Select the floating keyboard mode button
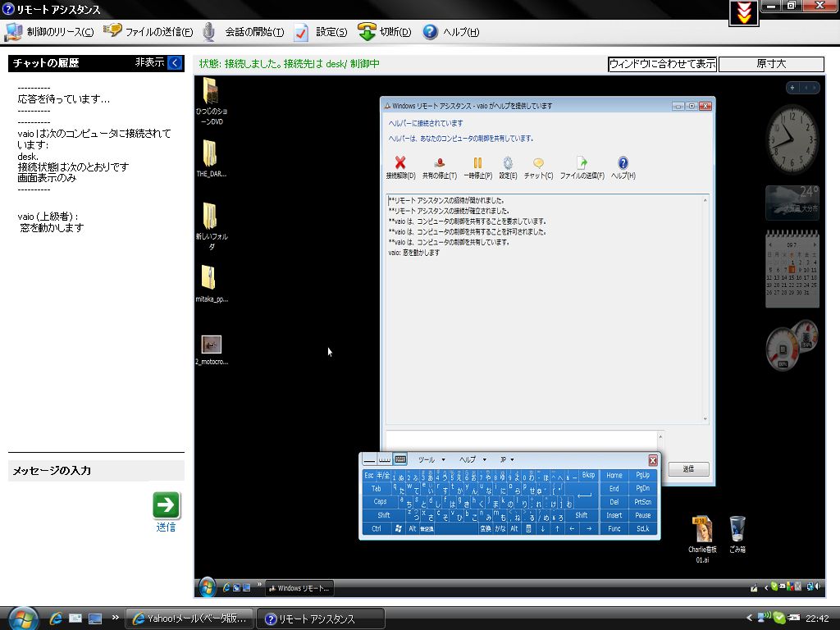840x630 pixels. coord(400,459)
